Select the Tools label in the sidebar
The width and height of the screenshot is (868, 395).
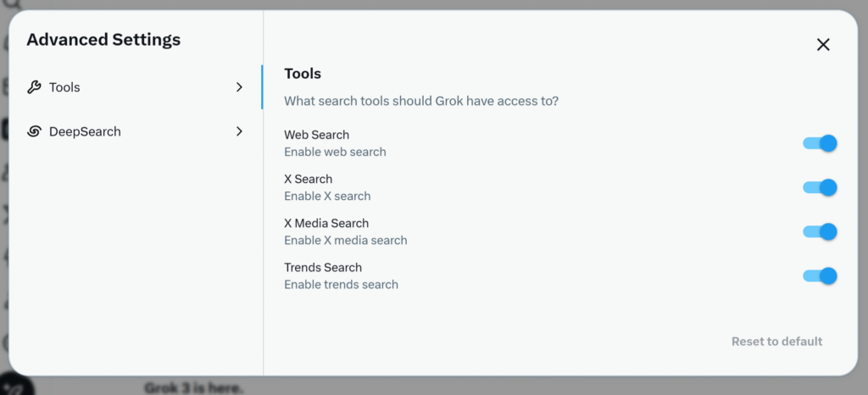[64, 87]
